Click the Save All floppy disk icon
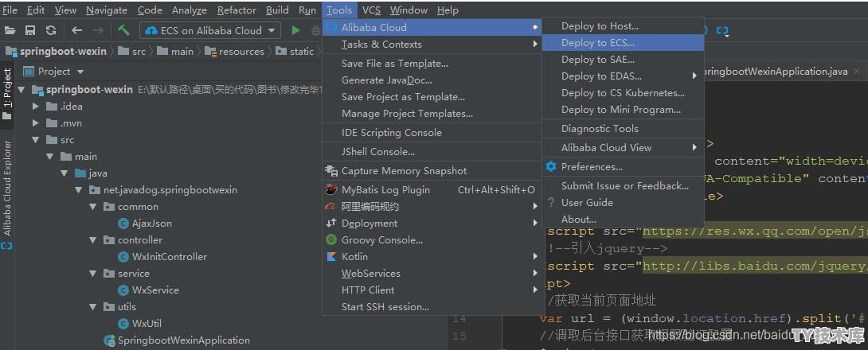This screenshot has height=350, width=868. point(30,31)
